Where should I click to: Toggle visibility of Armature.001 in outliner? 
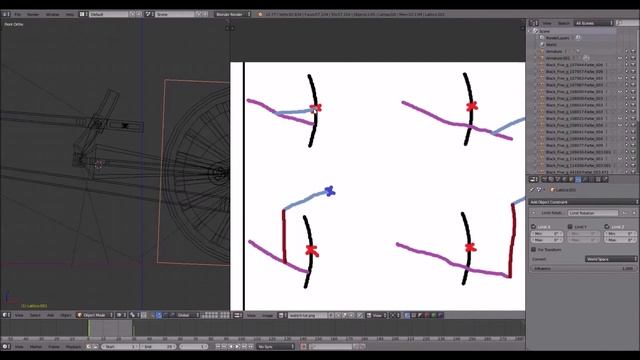[x=620, y=58]
